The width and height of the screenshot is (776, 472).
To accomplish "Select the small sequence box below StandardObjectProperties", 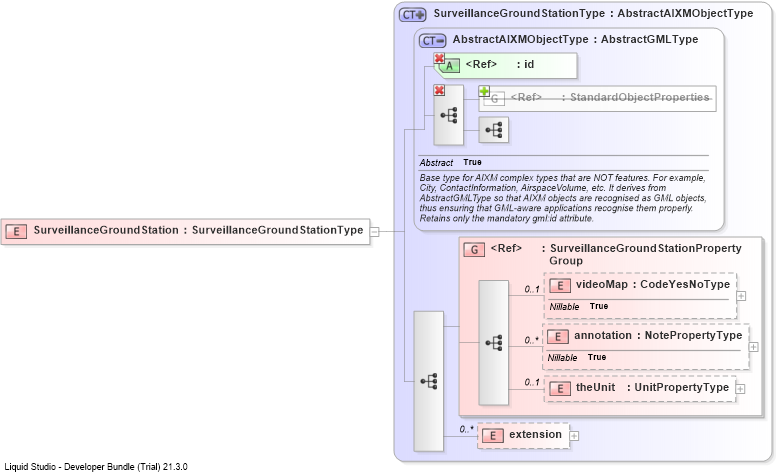I will coord(493,130).
